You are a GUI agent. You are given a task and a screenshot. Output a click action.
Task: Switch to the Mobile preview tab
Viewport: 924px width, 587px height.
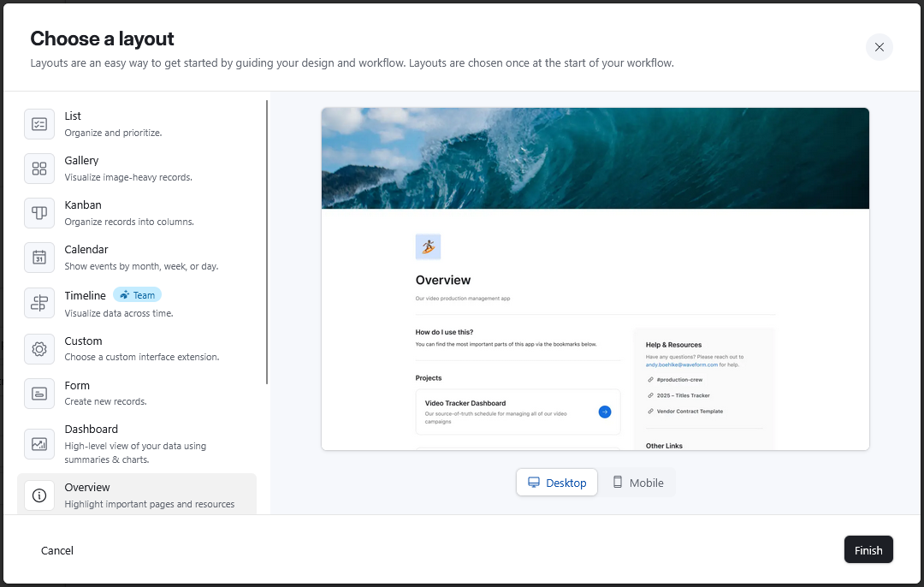[637, 482]
